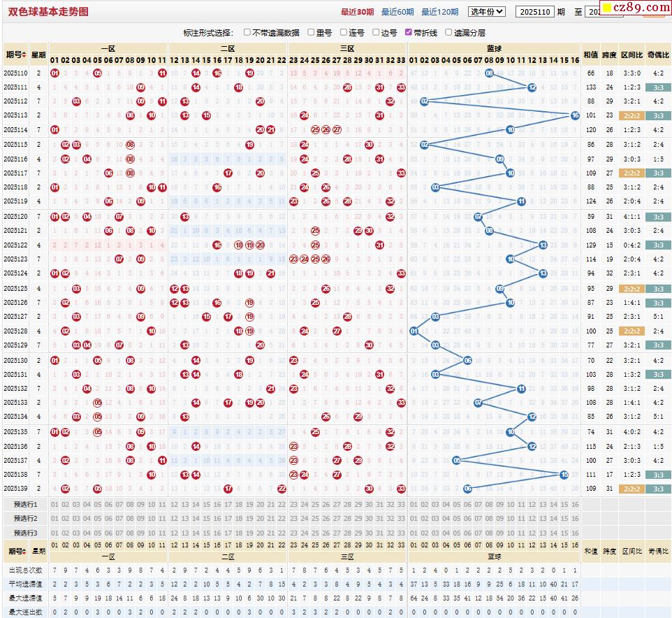Select number 20 in the 预选行1 row
Viewport: 672px width, 618px height.
260,504
